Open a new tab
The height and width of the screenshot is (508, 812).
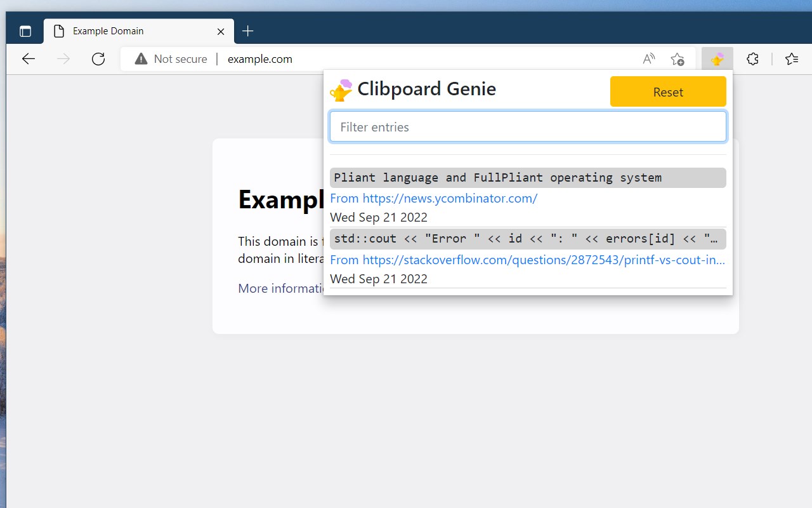click(248, 31)
